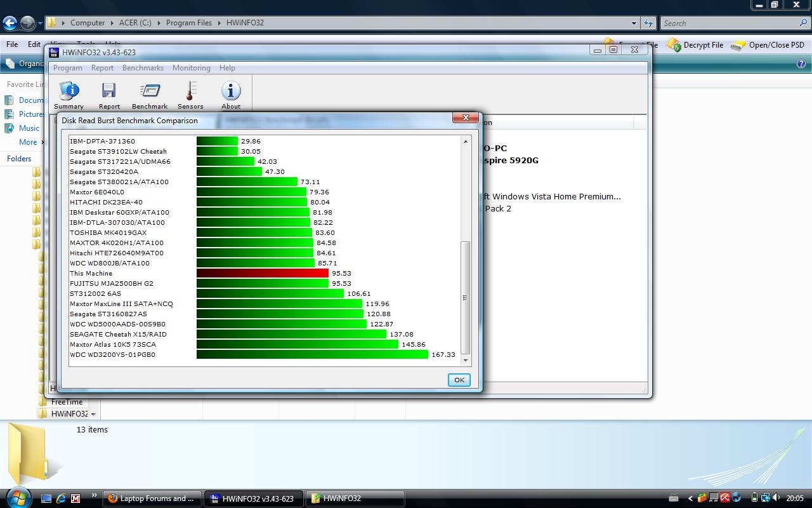
Task: Select ST312002 6AS entry
Action: coord(95,293)
